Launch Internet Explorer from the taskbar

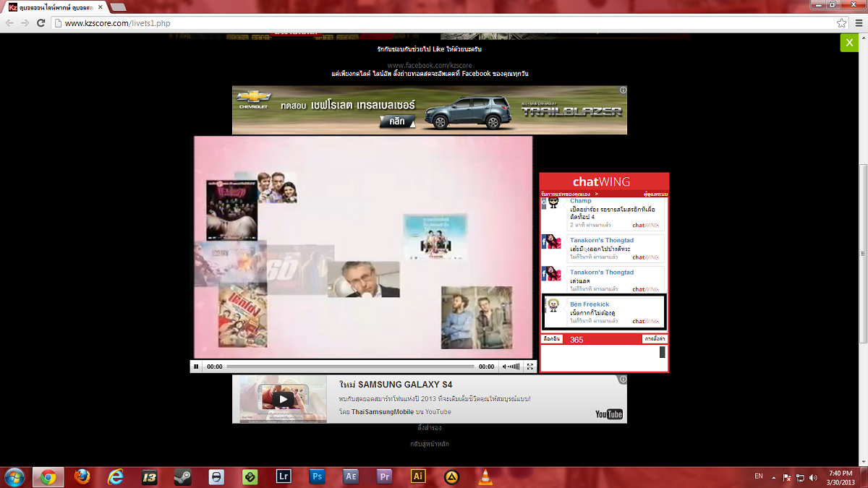pyautogui.click(x=116, y=477)
